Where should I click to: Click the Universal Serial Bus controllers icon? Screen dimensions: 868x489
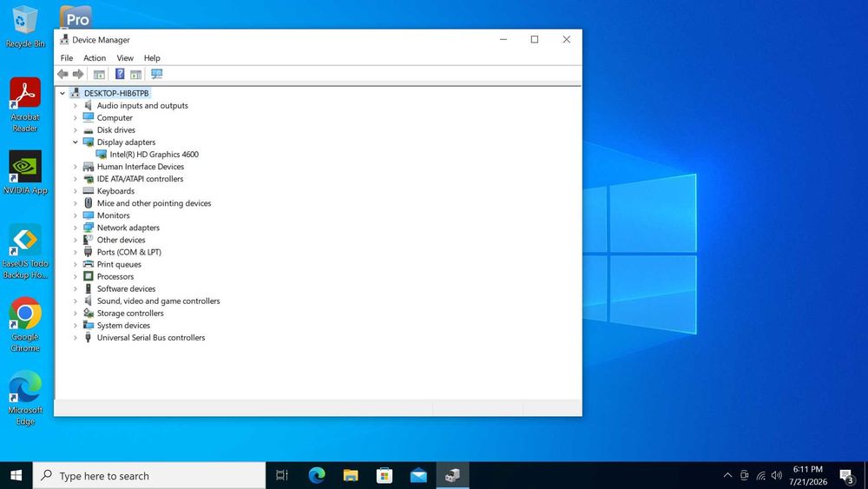pos(88,337)
